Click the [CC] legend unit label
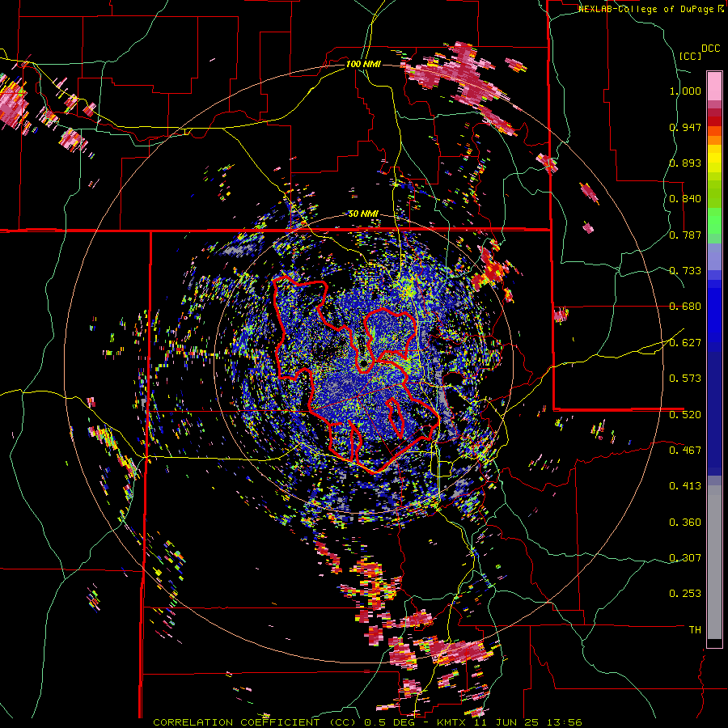This screenshot has width=728, height=728. 690,56
